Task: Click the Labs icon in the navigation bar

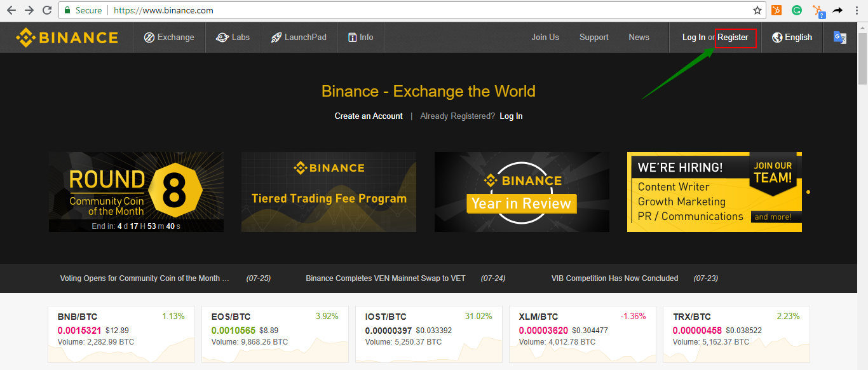Action: click(x=222, y=38)
